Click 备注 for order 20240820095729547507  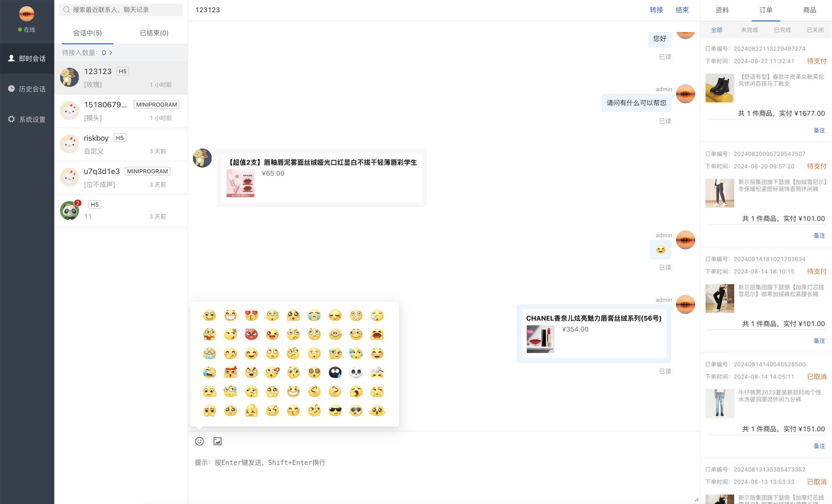[x=819, y=235]
